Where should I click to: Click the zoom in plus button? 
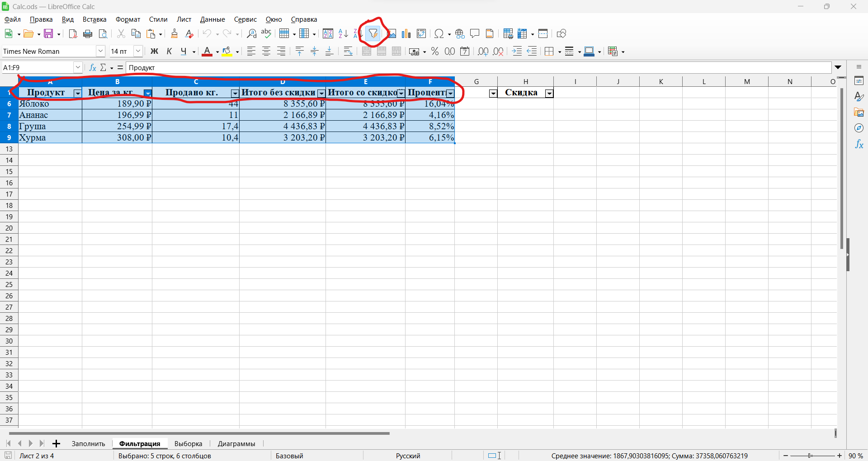click(x=840, y=456)
